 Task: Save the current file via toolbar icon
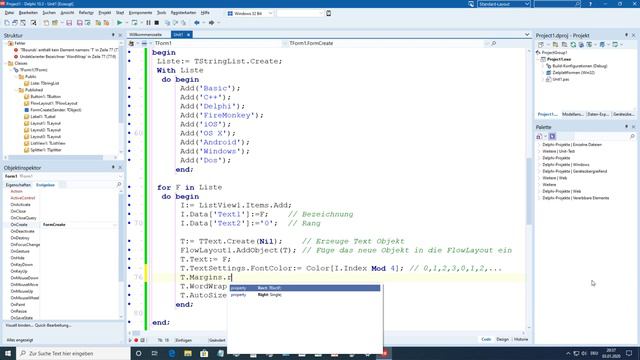click(x=69, y=23)
